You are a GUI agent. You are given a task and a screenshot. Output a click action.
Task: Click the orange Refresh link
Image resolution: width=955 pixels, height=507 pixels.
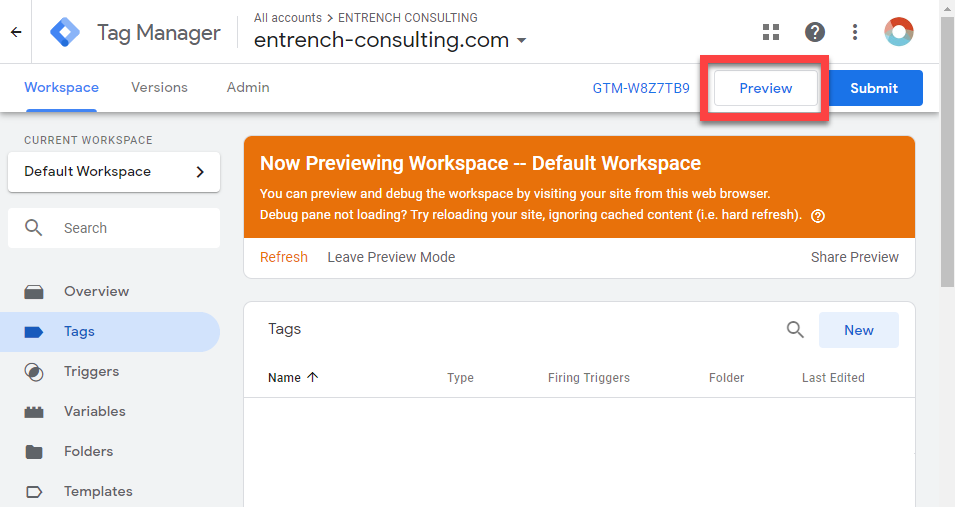pos(284,257)
